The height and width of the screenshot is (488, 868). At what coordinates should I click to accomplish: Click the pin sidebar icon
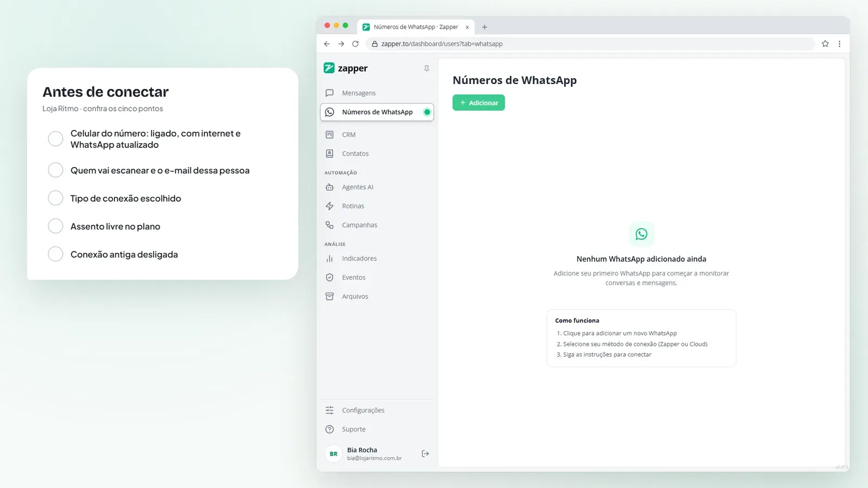426,68
